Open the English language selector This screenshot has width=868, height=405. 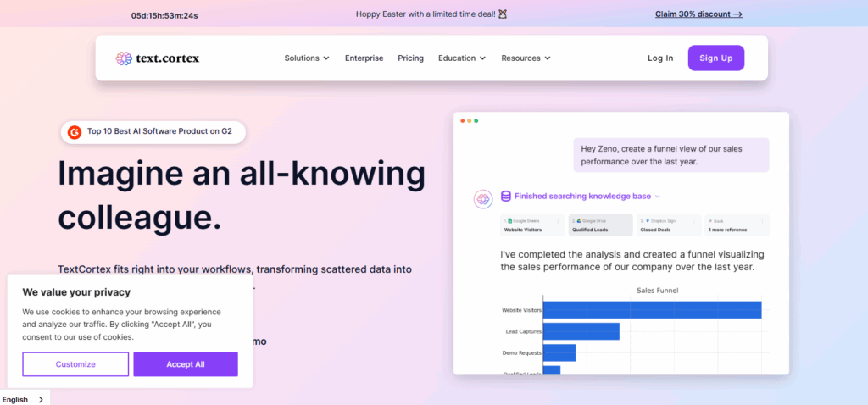pos(24,399)
